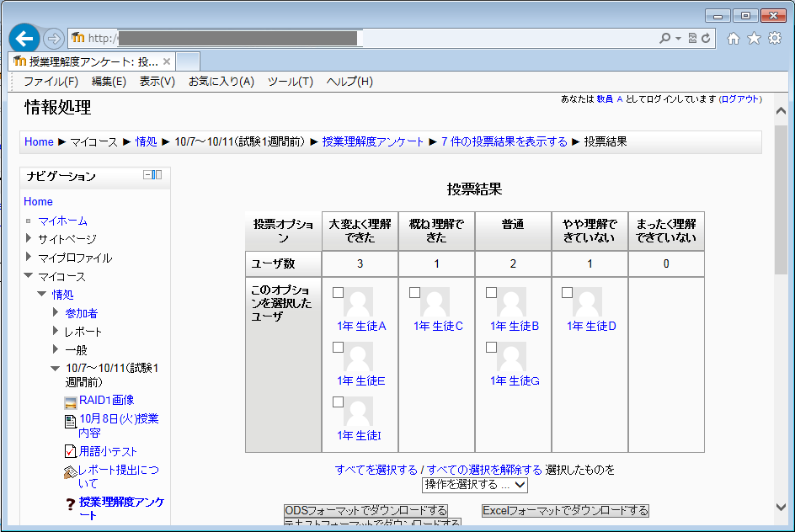Open the 7 件の投票結果を表示する breadcrumb link
Image resolution: width=795 pixels, height=532 pixels.
coord(504,142)
